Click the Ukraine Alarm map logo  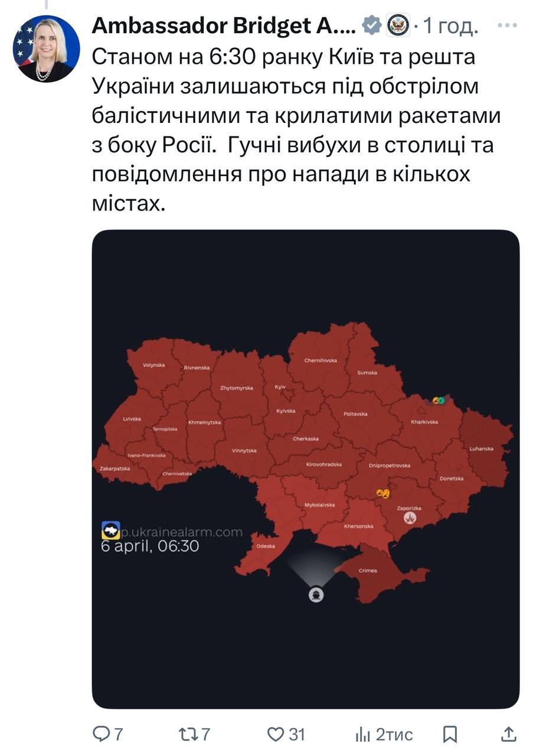(x=110, y=530)
